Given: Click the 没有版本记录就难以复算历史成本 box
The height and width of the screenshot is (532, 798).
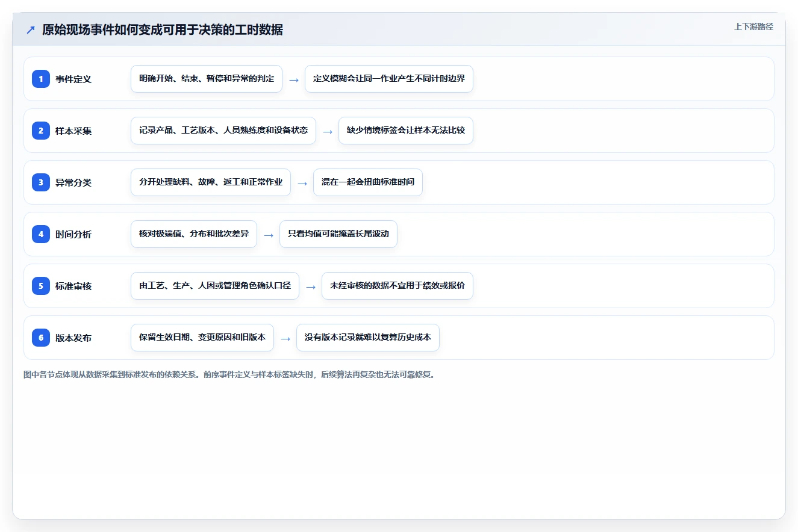Looking at the screenshot, I should (368, 338).
